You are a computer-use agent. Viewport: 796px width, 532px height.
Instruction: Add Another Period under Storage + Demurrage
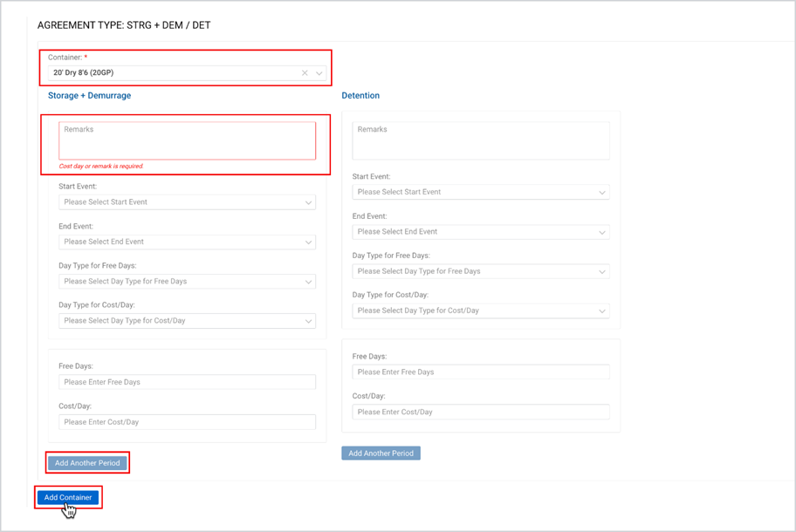(x=87, y=463)
